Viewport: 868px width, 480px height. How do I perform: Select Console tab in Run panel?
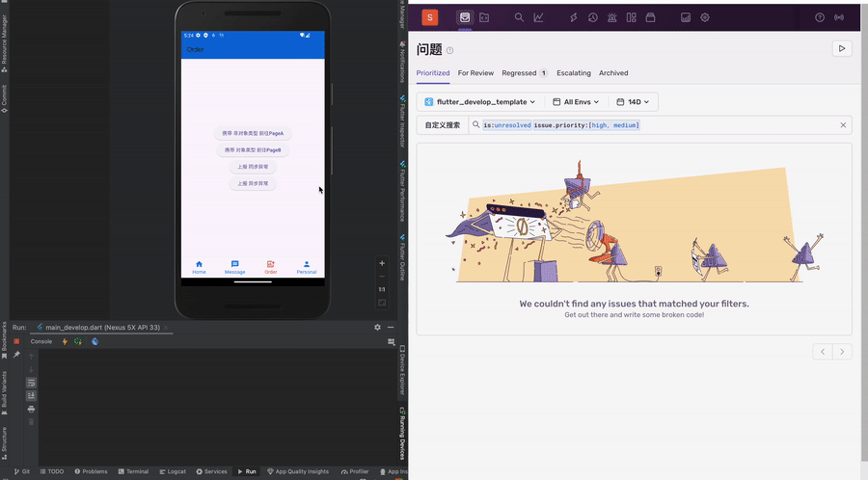(x=41, y=342)
